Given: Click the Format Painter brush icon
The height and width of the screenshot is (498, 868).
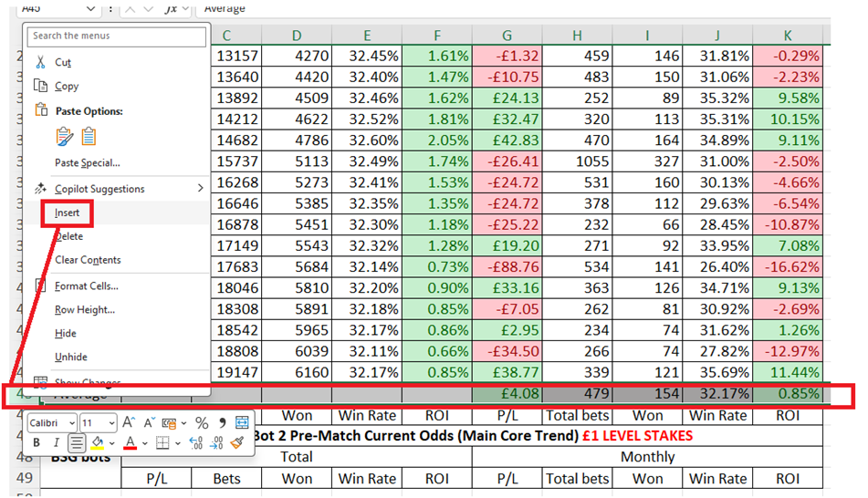Looking at the screenshot, I should coord(237,443).
